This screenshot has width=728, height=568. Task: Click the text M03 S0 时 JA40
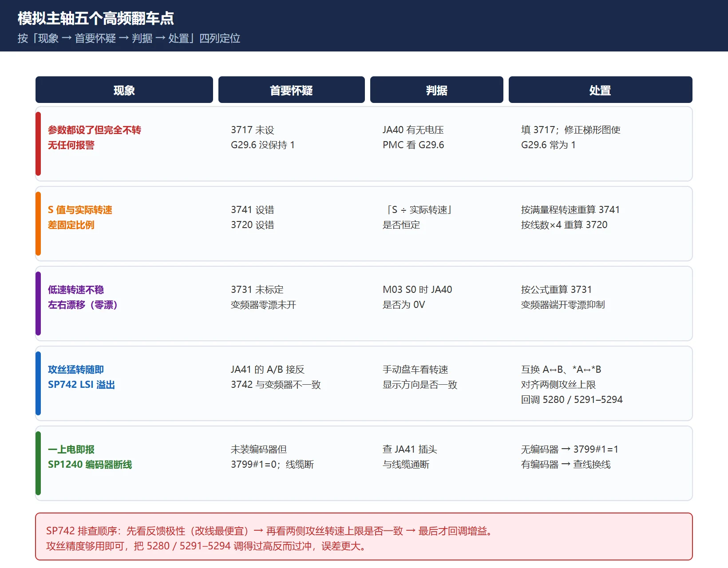[x=417, y=290]
